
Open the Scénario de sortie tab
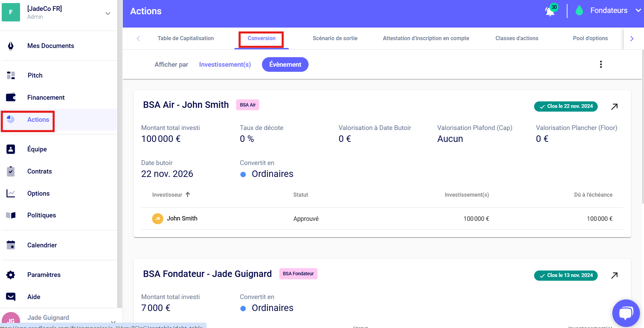point(335,38)
